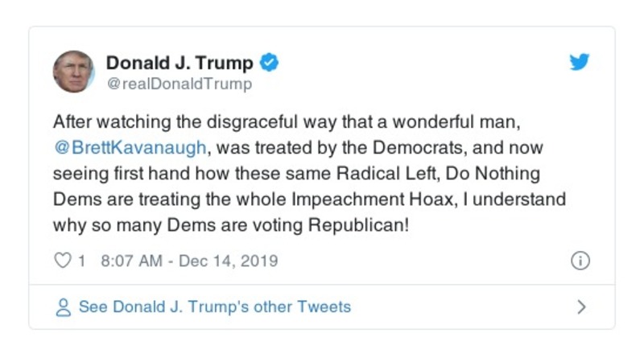Click the like count number 1

click(81, 261)
